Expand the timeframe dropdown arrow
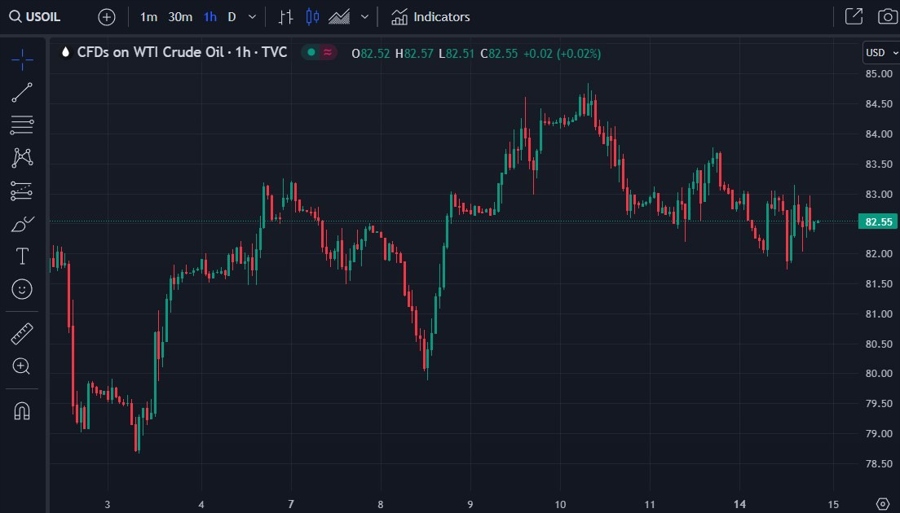 (252, 17)
